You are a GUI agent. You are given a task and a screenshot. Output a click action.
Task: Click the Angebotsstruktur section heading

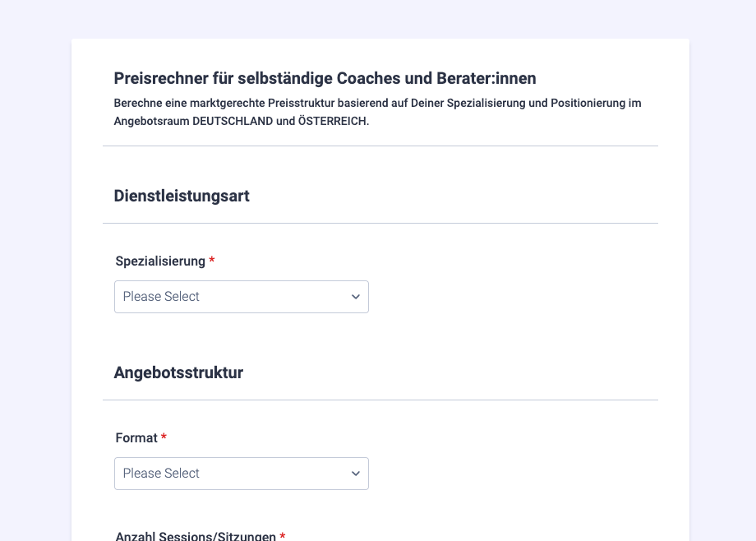[x=178, y=372]
